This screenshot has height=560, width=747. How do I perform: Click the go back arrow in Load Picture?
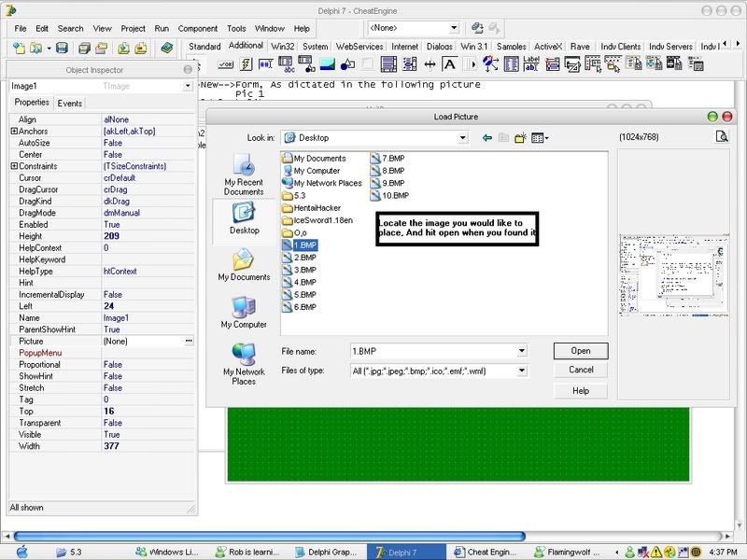(x=486, y=138)
